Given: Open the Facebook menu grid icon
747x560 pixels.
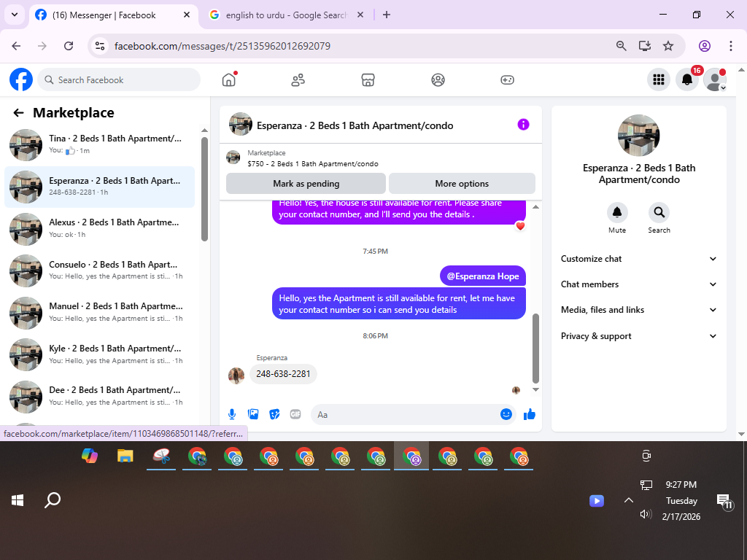Looking at the screenshot, I should pyautogui.click(x=659, y=79).
